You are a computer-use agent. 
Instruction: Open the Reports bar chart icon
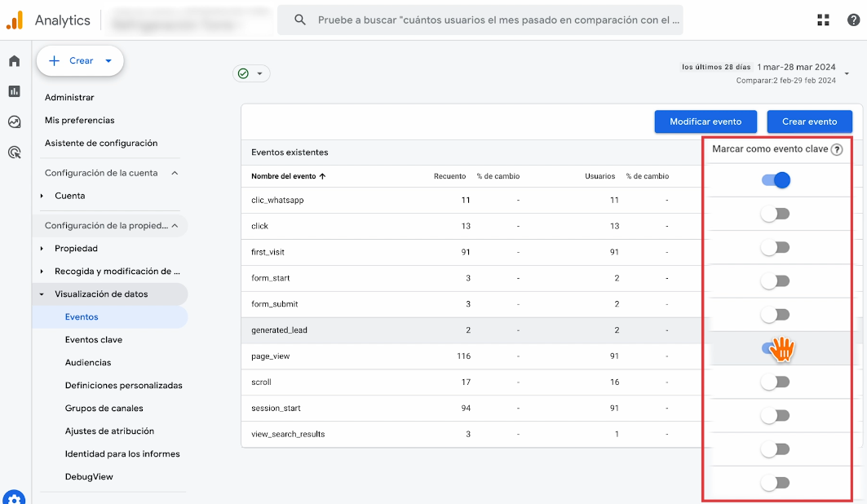[x=14, y=91]
